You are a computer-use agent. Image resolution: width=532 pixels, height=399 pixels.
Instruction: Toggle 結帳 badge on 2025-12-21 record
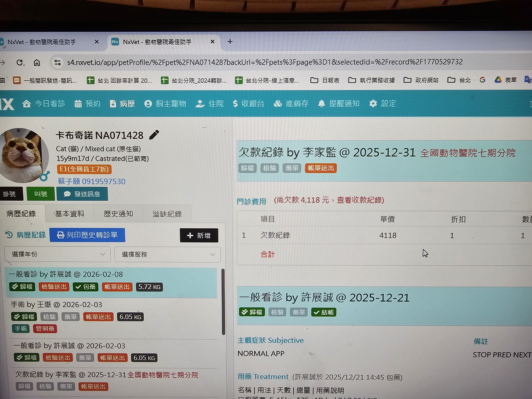click(324, 312)
